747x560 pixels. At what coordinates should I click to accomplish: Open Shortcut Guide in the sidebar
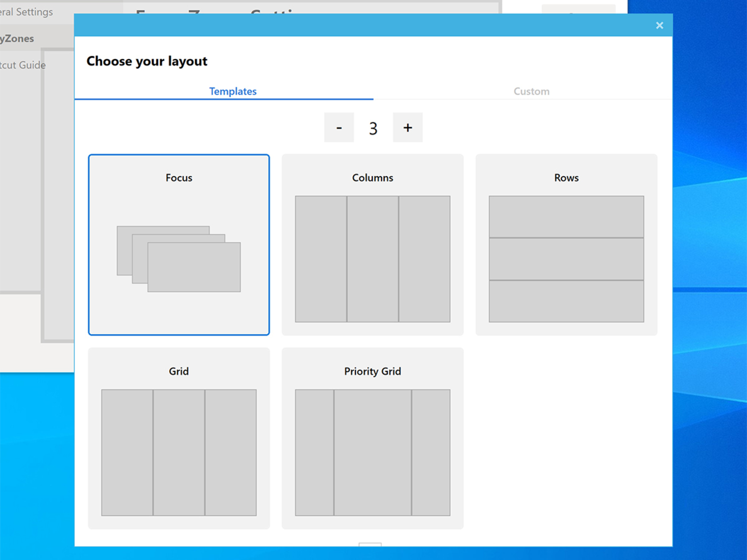[x=23, y=65]
